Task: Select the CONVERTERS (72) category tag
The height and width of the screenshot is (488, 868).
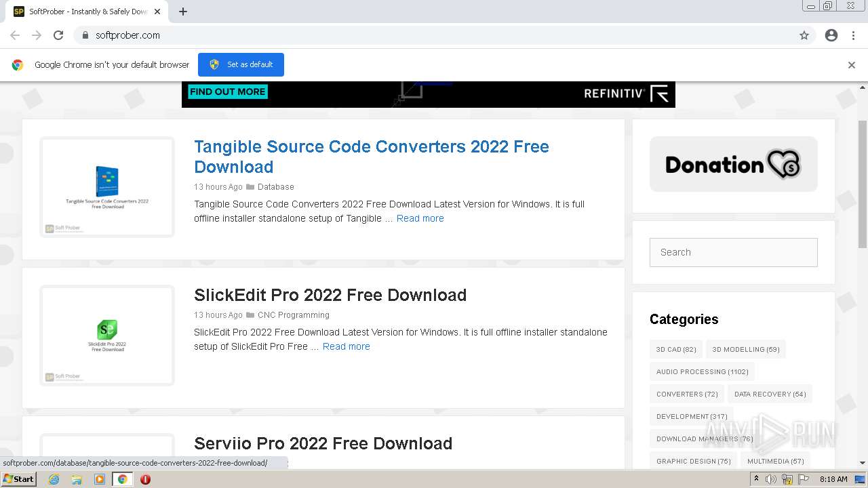Action: (x=687, y=394)
